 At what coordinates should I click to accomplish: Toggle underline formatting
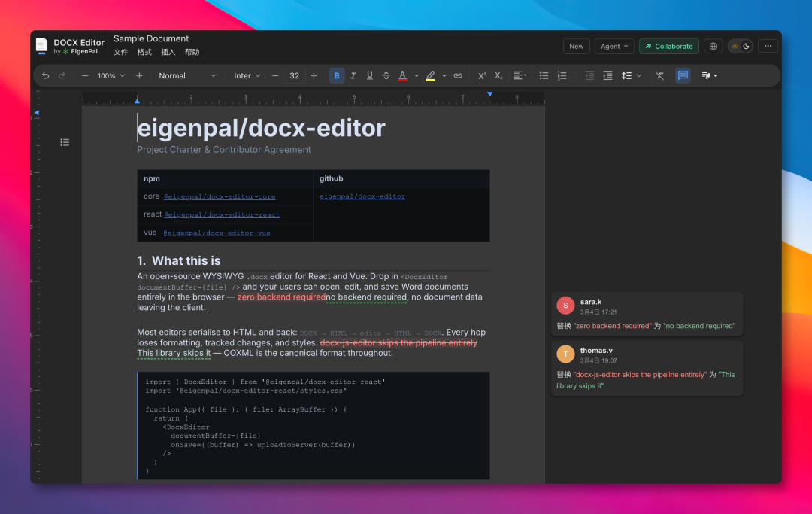(370, 76)
